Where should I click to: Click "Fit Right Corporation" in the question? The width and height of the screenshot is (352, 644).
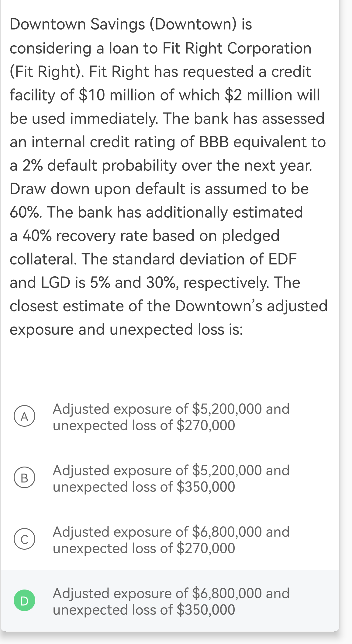pos(237,48)
